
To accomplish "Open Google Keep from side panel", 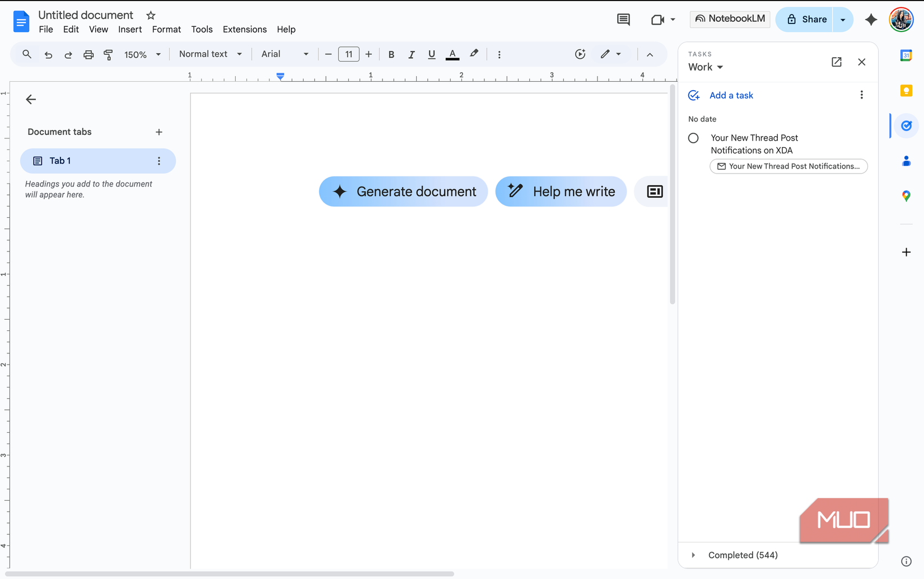I will (x=906, y=91).
